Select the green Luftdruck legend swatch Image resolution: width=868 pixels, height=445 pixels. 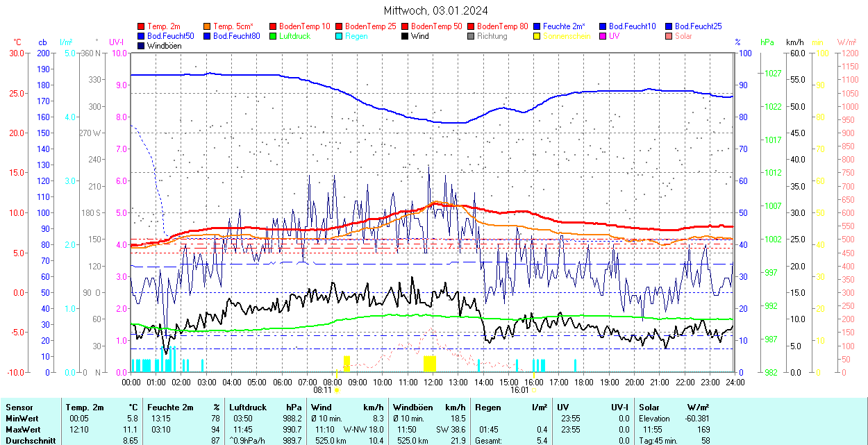pyautogui.click(x=274, y=36)
